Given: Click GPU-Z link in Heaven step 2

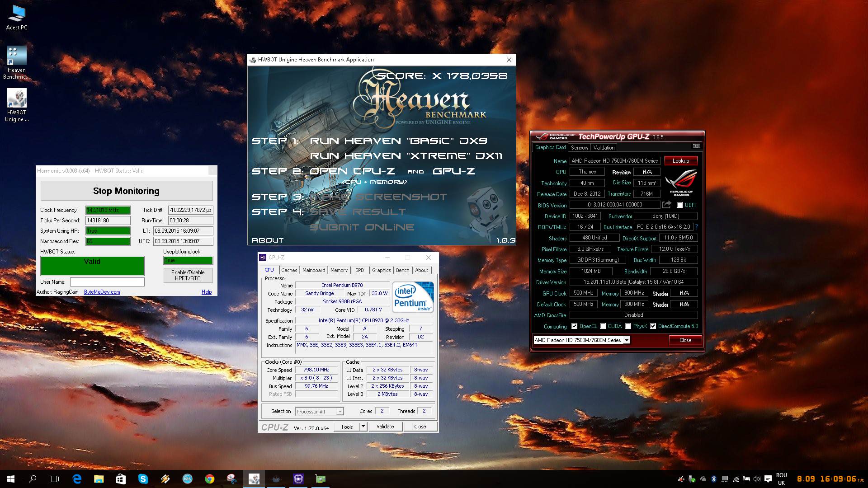Looking at the screenshot, I should coord(454,171).
